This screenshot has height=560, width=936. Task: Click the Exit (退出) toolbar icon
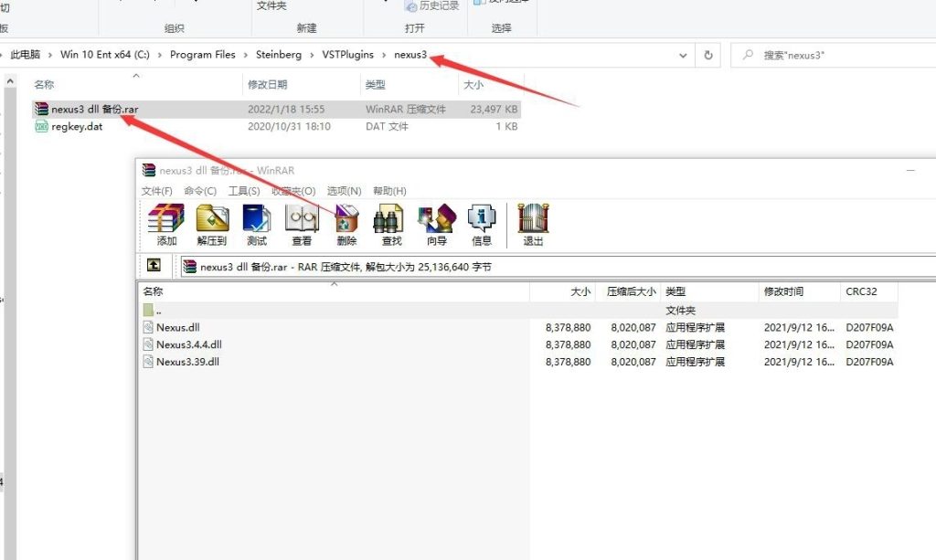click(x=533, y=218)
